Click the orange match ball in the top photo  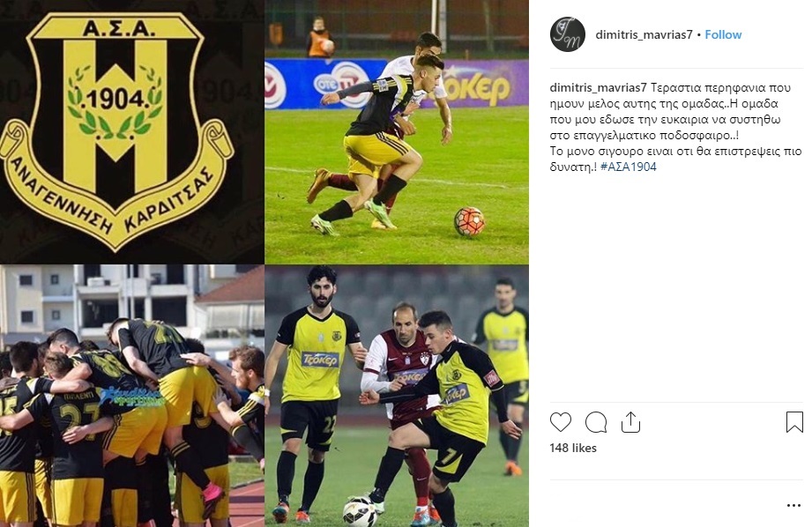469,221
